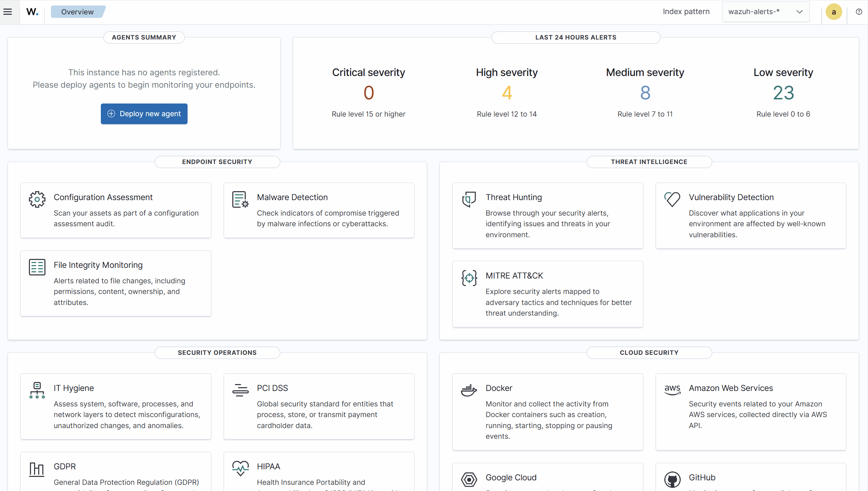Click the Wazuh logo

(32, 12)
